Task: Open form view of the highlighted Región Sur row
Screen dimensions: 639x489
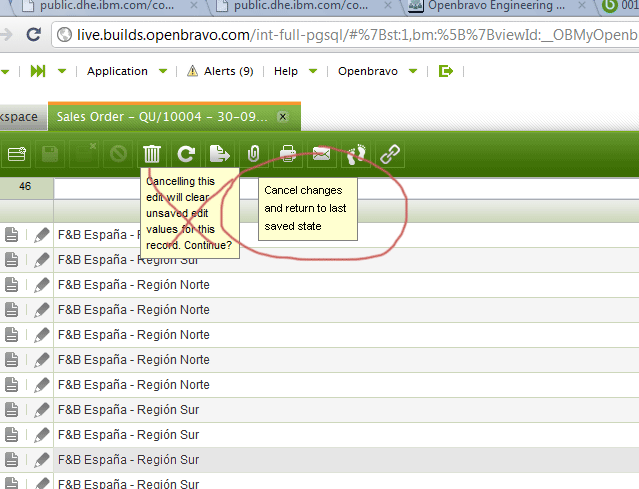Action: pyautogui.click(x=11, y=460)
